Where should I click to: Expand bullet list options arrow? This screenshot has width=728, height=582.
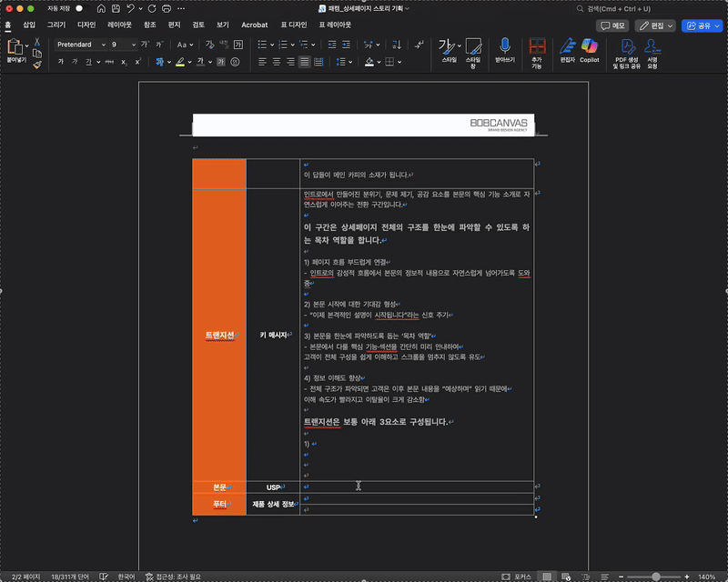pyautogui.click(x=272, y=45)
